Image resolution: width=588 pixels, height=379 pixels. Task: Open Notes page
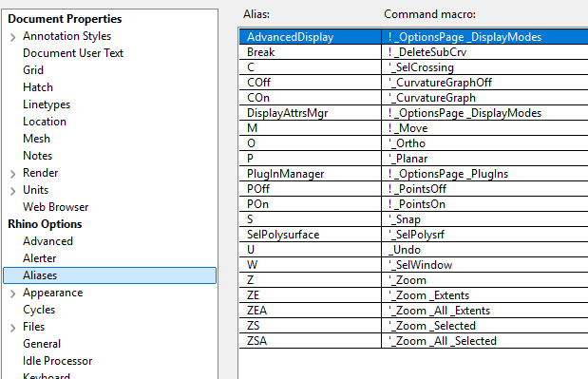(x=37, y=156)
